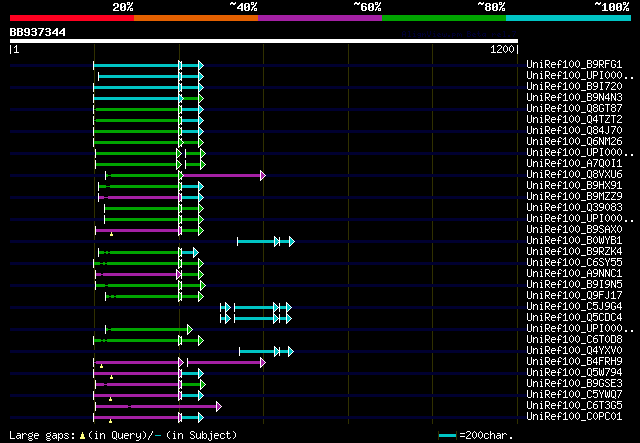Click the 1200 end position label
This screenshot has height=443, width=640.
[502, 49]
